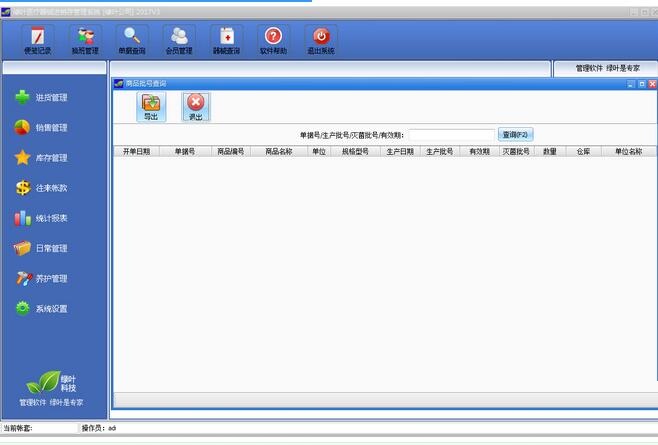Maximize the 商品批号查询 inner window
This screenshot has height=445, width=658.
pyautogui.click(x=642, y=84)
